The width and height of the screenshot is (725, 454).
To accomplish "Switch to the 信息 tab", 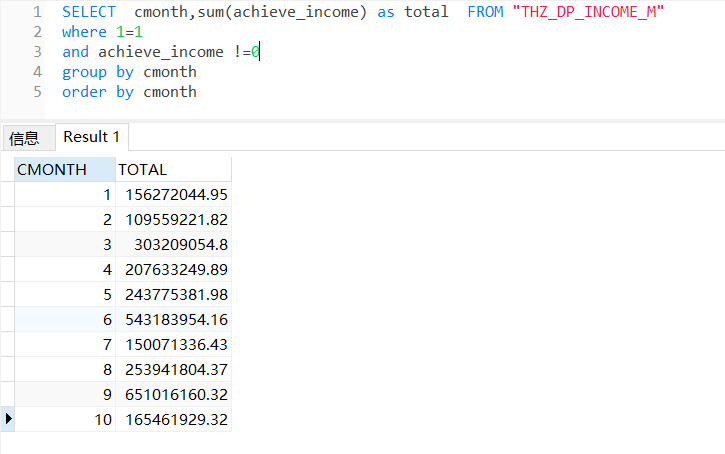I will pyautogui.click(x=28, y=138).
